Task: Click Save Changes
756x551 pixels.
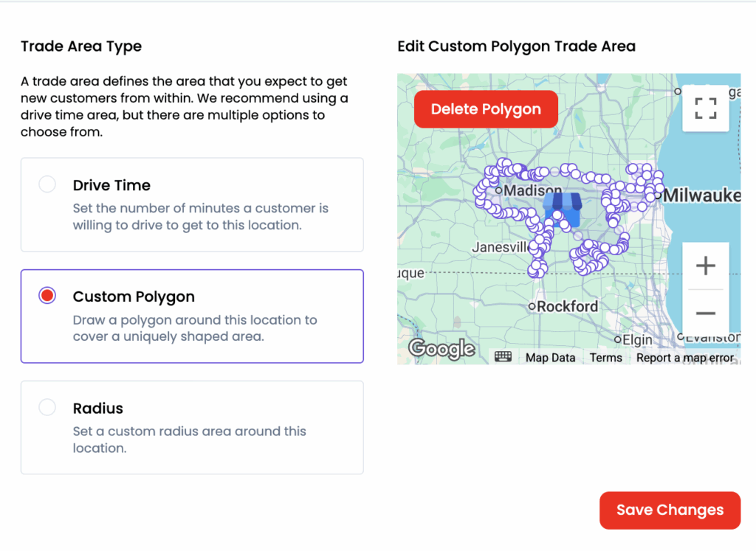Action: click(x=670, y=510)
